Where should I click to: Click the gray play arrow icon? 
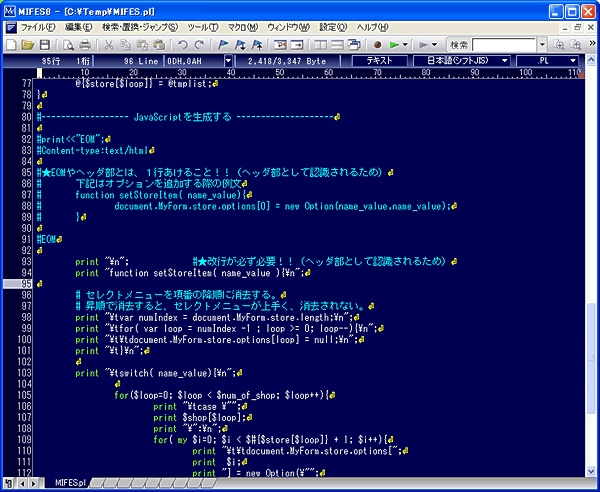click(x=423, y=45)
